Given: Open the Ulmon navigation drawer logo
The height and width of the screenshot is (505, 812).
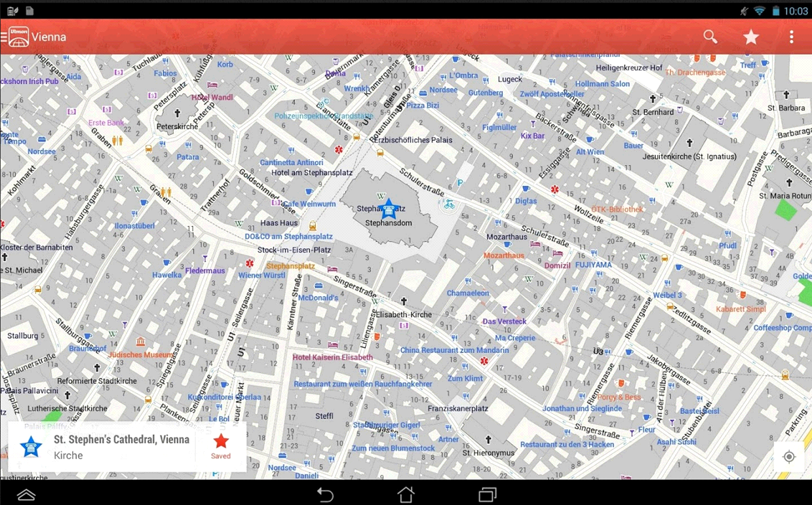Looking at the screenshot, I should [18, 37].
